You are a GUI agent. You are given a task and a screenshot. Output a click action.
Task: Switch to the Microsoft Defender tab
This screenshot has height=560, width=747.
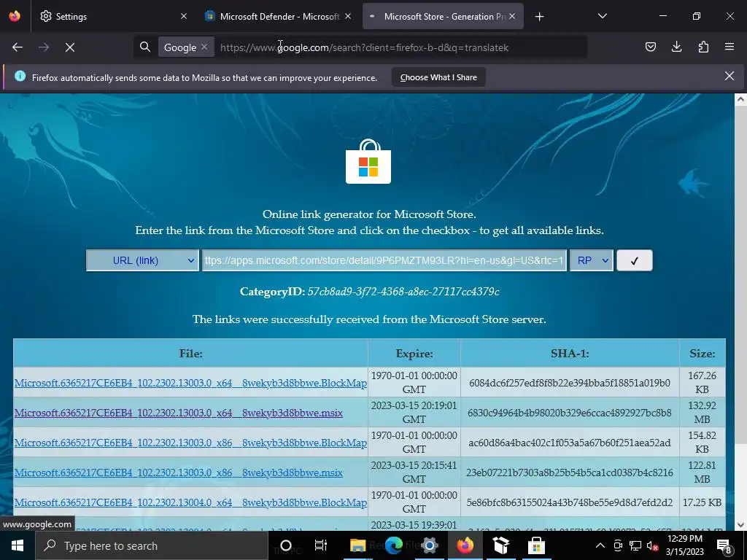(279, 17)
